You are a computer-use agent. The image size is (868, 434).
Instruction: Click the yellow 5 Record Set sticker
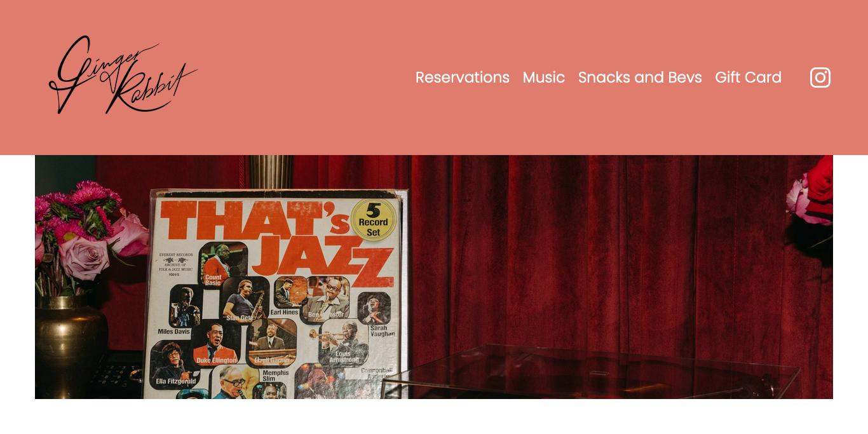(373, 220)
